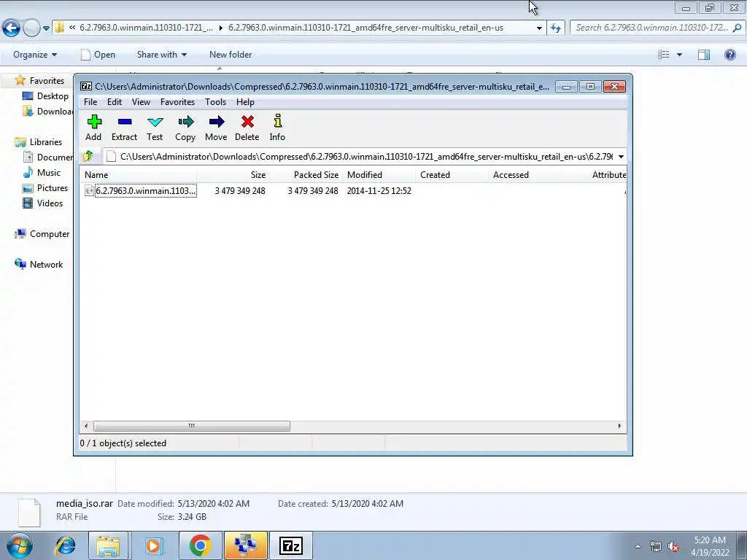Launch Internet Explorer from the taskbar
This screenshot has height=560, width=747.
[x=65, y=545]
